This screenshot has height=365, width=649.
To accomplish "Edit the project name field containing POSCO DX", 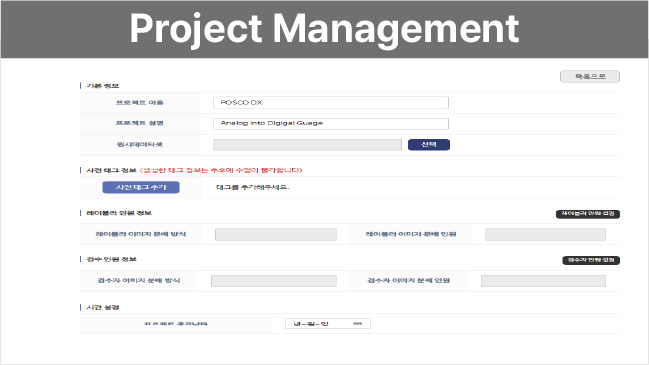I will click(x=331, y=103).
